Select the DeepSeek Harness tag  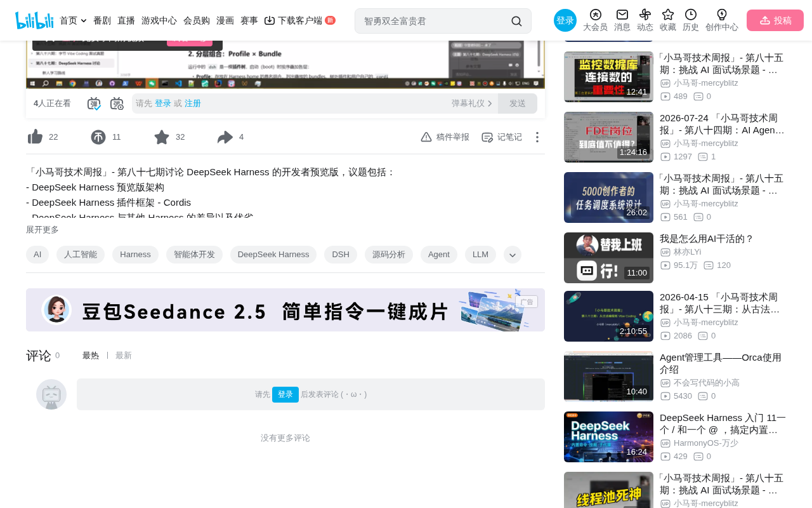click(273, 255)
